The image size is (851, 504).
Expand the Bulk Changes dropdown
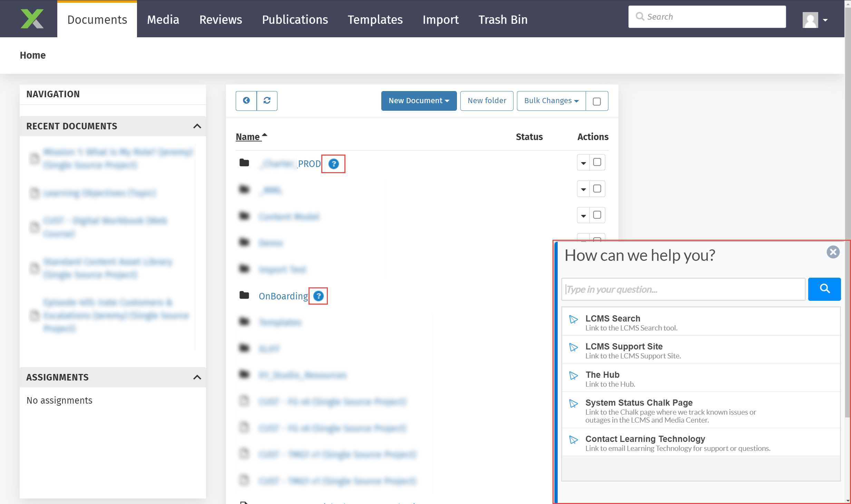[x=551, y=101]
